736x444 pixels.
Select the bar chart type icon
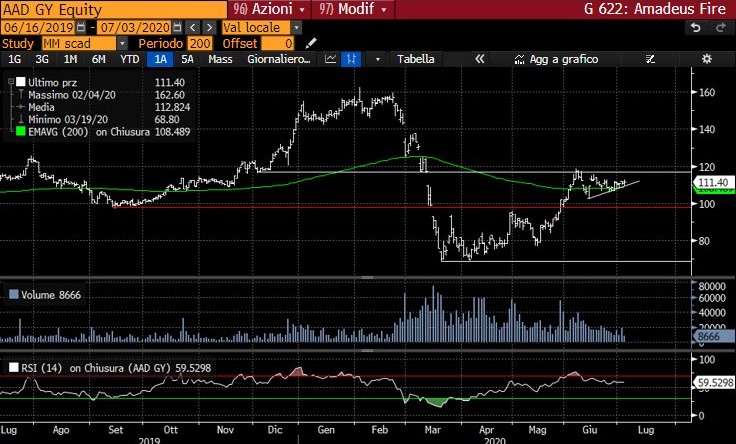pos(351,59)
